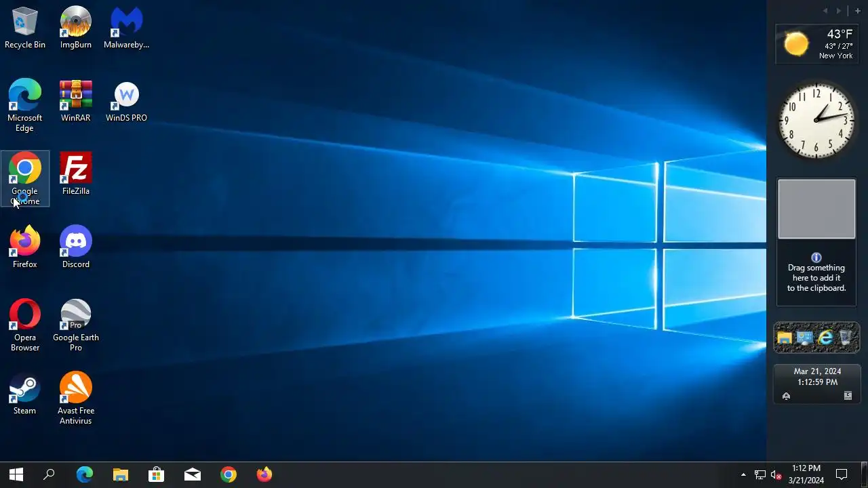Select the WinDS PRO desktop shortcut
Image resolution: width=868 pixels, height=488 pixels.
coord(126,102)
